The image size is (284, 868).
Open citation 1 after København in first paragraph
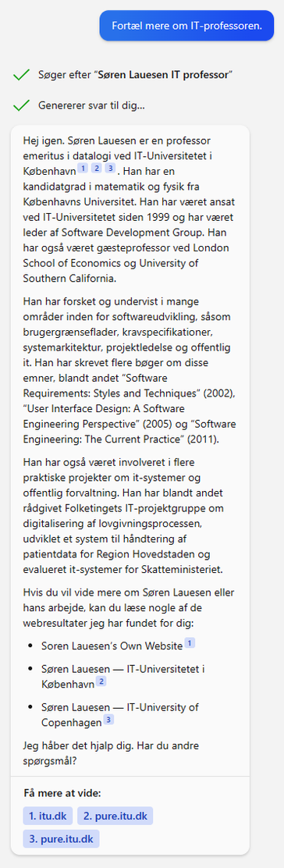click(83, 169)
